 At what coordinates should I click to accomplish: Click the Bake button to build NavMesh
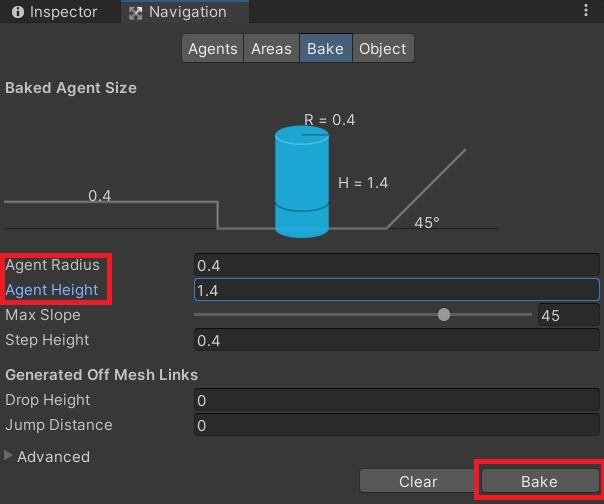539,481
